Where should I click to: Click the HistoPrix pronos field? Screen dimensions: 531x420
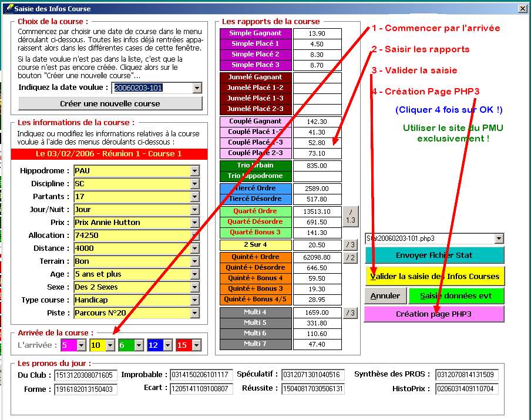[x=466, y=389]
